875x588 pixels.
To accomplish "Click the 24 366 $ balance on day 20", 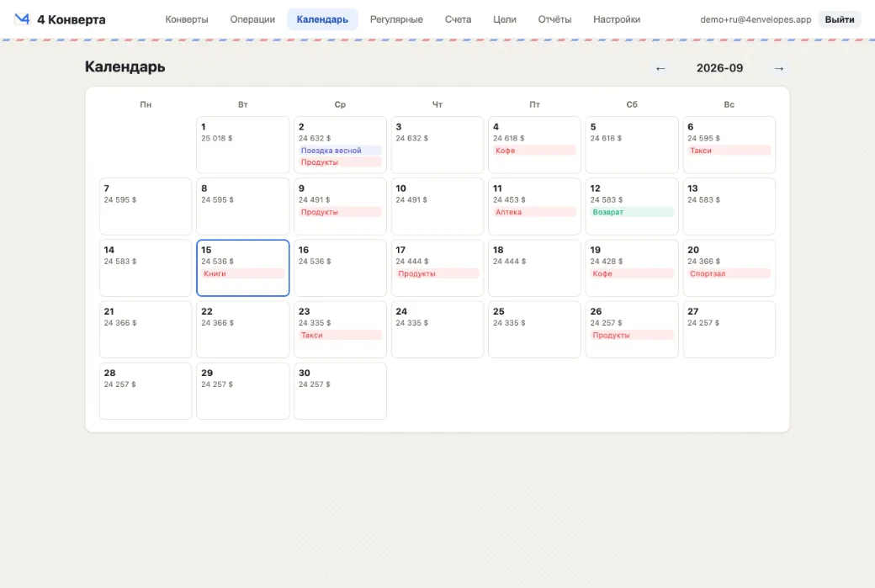I will tap(703, 261).
